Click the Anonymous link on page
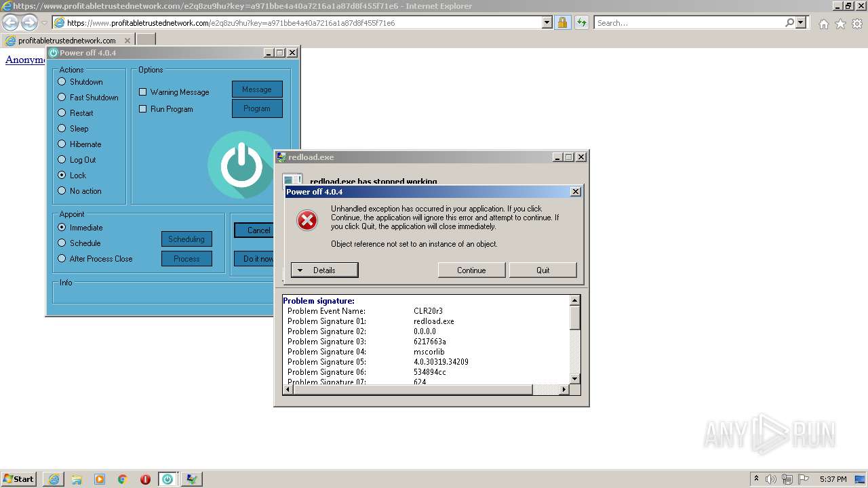Screen dimensions: 868x488 pos(25,60)
